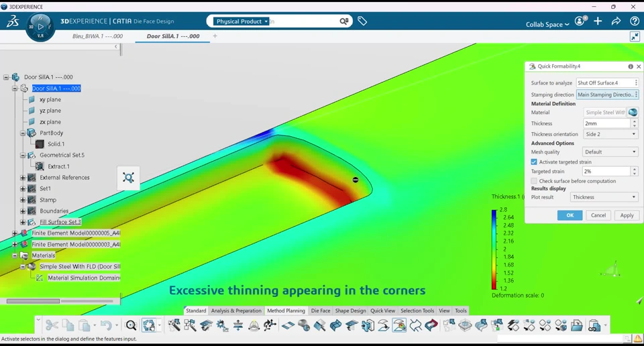
Task: Click the magnifier search icon in bottom toolbar
Action: click(x=131, y=325)
